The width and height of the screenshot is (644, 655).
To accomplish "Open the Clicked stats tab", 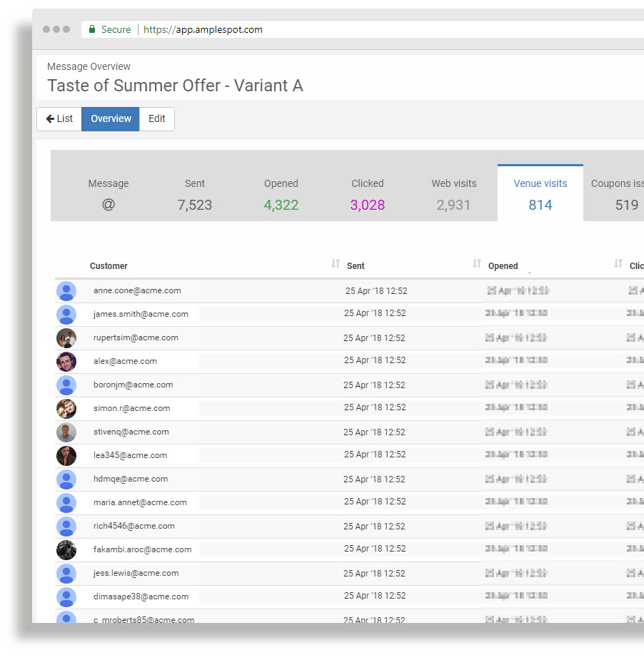I will pyautogui.click(x=368, y=193).
